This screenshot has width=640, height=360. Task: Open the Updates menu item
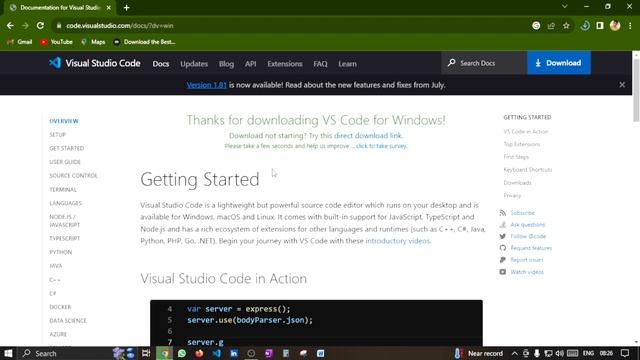click(194, 64)
